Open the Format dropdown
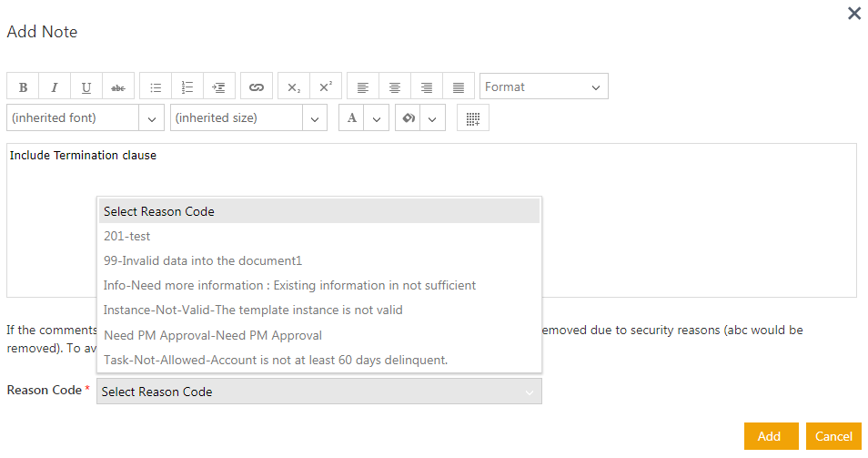 click(543, 87)
